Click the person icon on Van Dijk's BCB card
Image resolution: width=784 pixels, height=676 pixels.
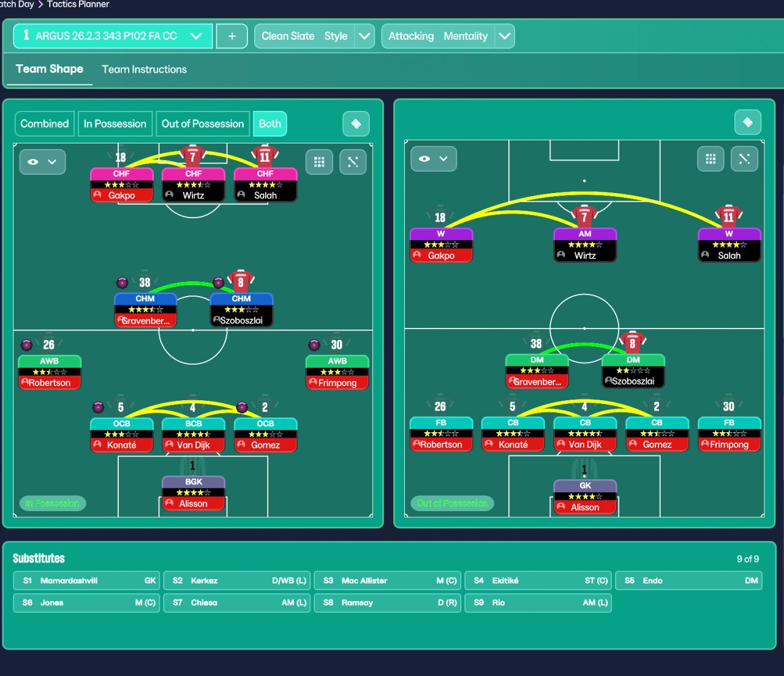(x=169, y=444)
